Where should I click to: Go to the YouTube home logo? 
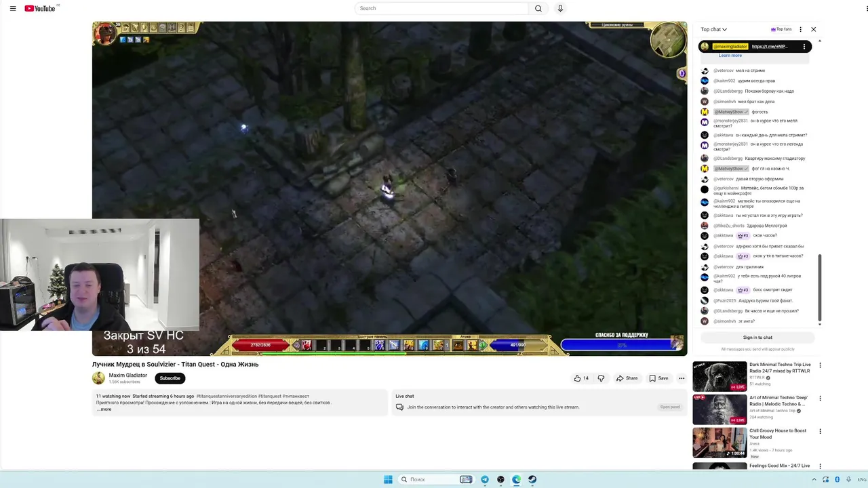pos(40,8)
